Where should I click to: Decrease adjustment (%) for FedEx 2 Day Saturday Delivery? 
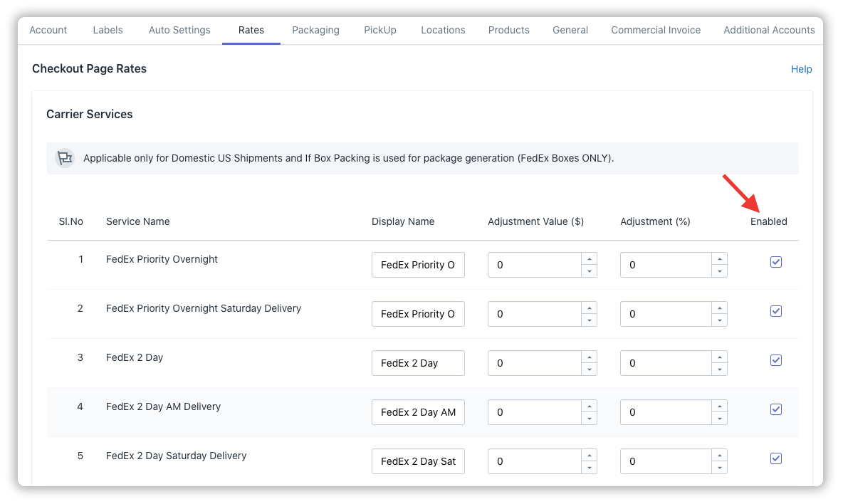(719, 468)
